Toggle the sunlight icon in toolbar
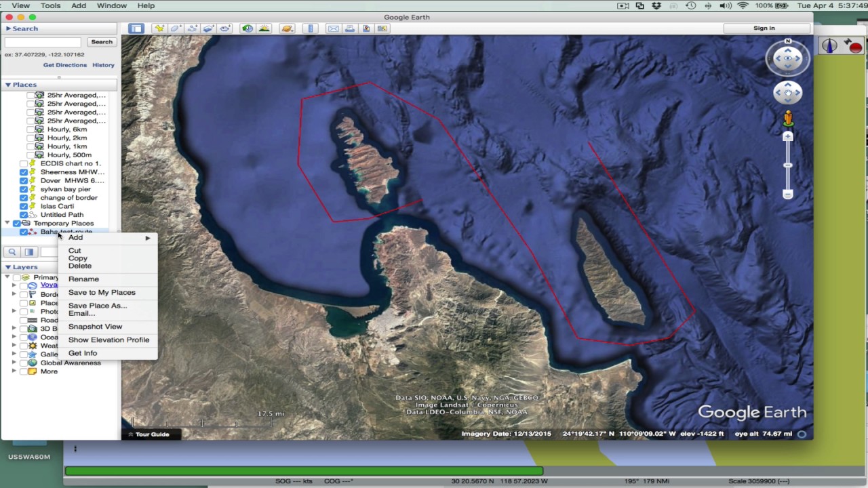 tap(264, 28)
